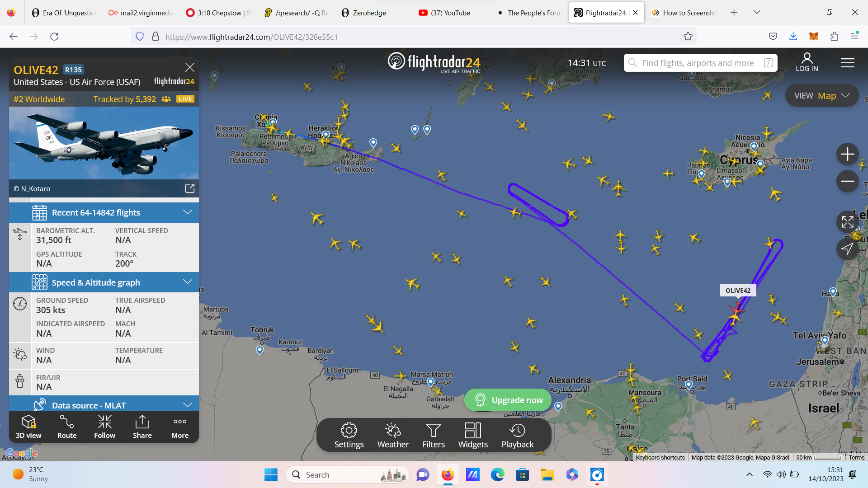Log in to Flightradar24 account
The height and width of the screenshot is (488, 868).
click(807, 62)
